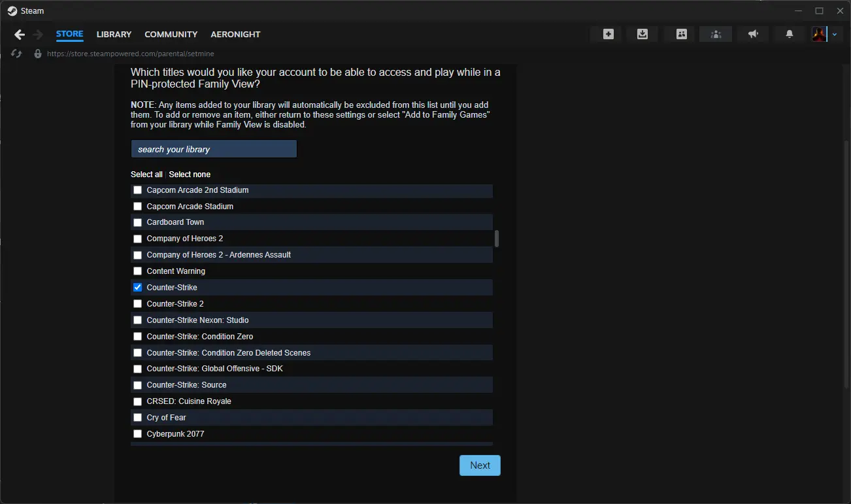
Task: Click the 'Cardboard Town' label
Action: coord(175,222)
